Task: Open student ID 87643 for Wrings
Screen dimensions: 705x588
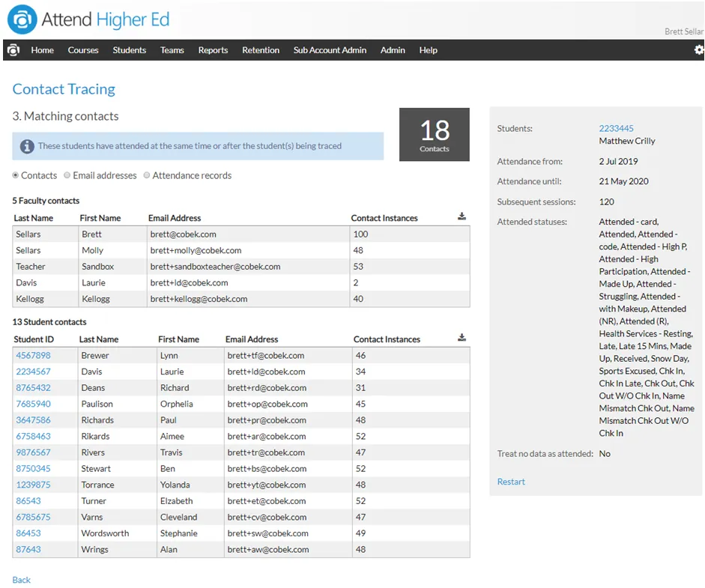Action: [28, 550]
